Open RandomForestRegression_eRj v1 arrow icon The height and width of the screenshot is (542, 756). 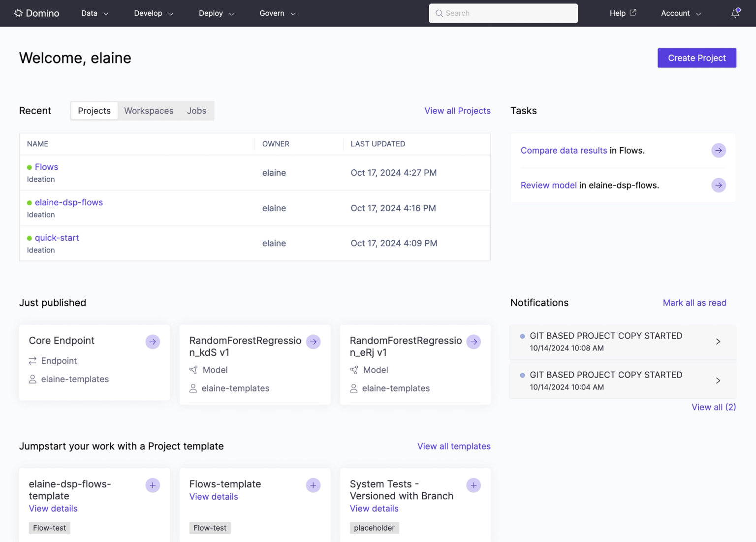pos(473,342)
